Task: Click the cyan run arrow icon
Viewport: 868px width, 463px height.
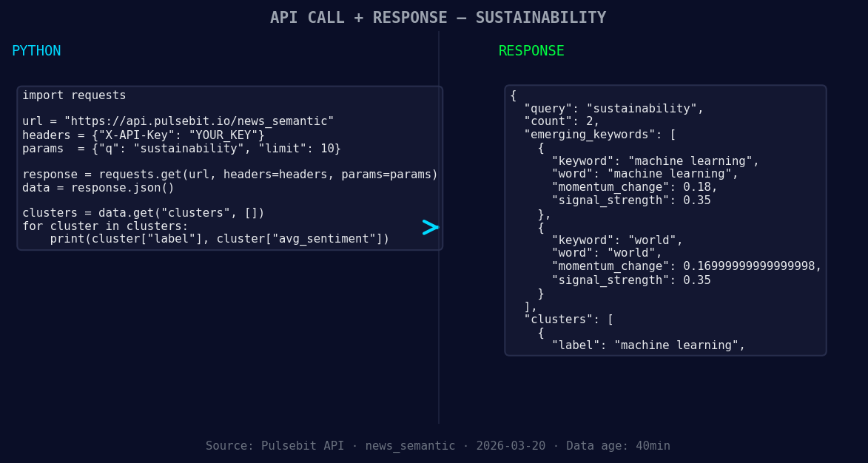Action: pyautogui.click(x=430, y=228)
